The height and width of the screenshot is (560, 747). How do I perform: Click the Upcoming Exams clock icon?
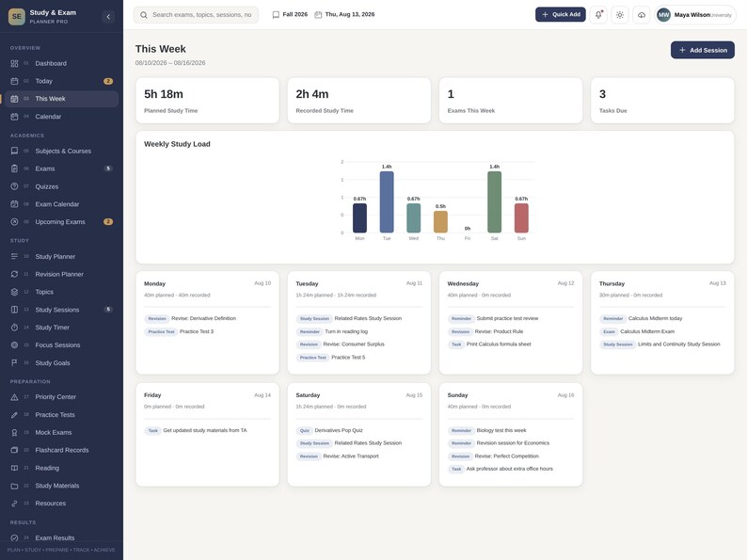(14, 221)
